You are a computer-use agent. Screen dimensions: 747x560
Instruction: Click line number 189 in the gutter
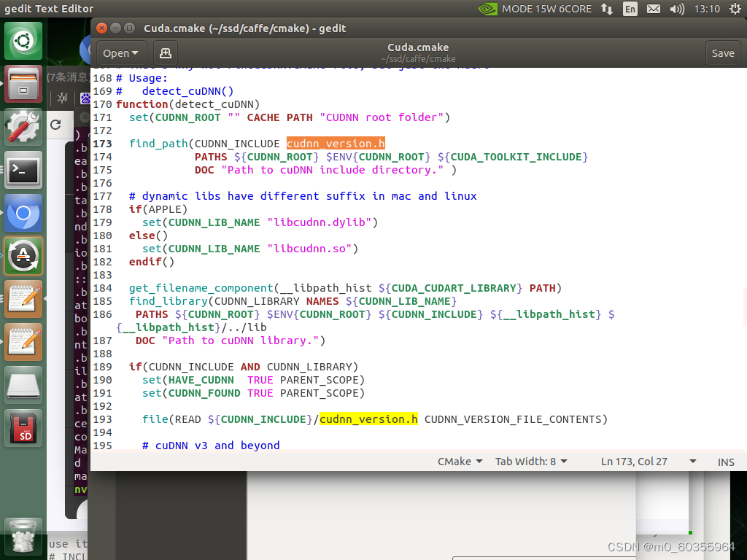102,367
